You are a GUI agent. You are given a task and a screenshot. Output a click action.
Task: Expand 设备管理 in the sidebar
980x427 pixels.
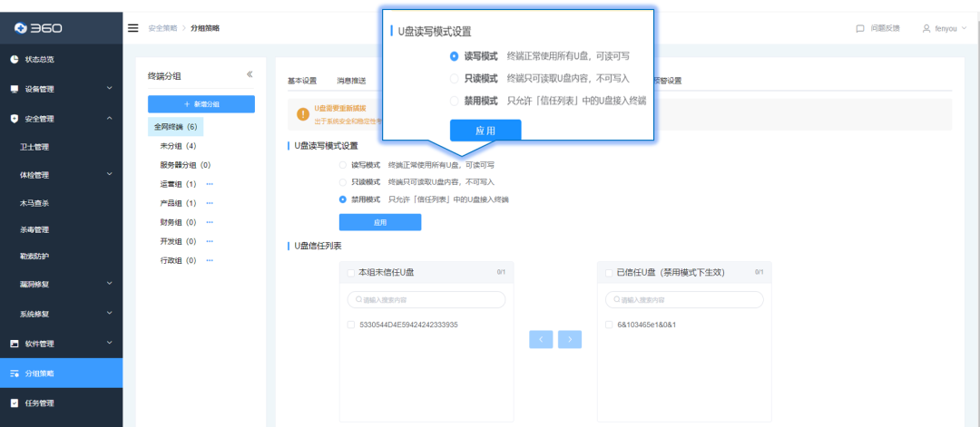click(62, 89)
